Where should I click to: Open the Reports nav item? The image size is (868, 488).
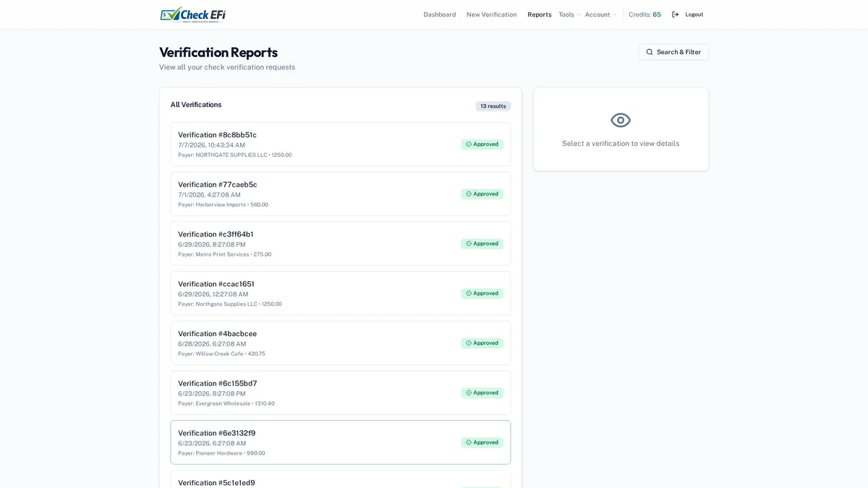coord(540,14)
